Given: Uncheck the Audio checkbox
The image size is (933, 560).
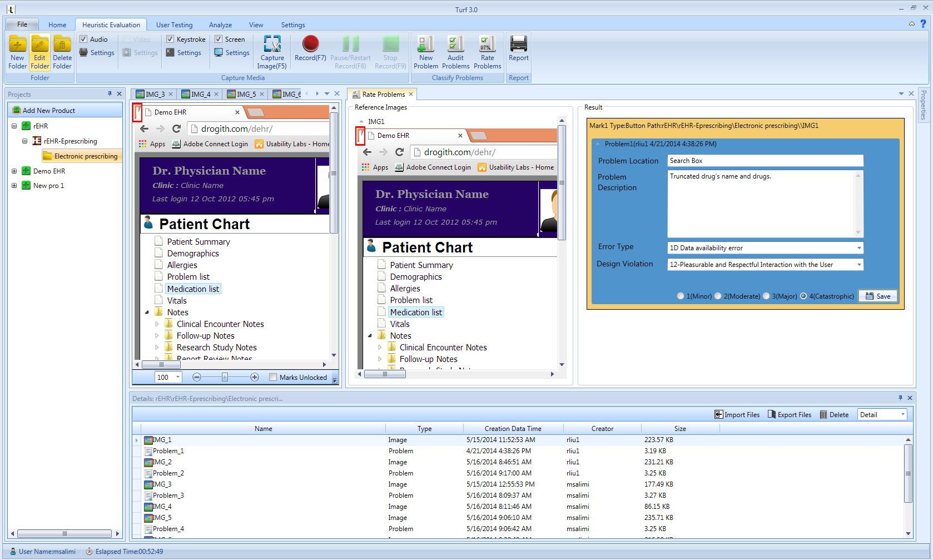Looking at the screenshot, I should (x=83, y=39).
